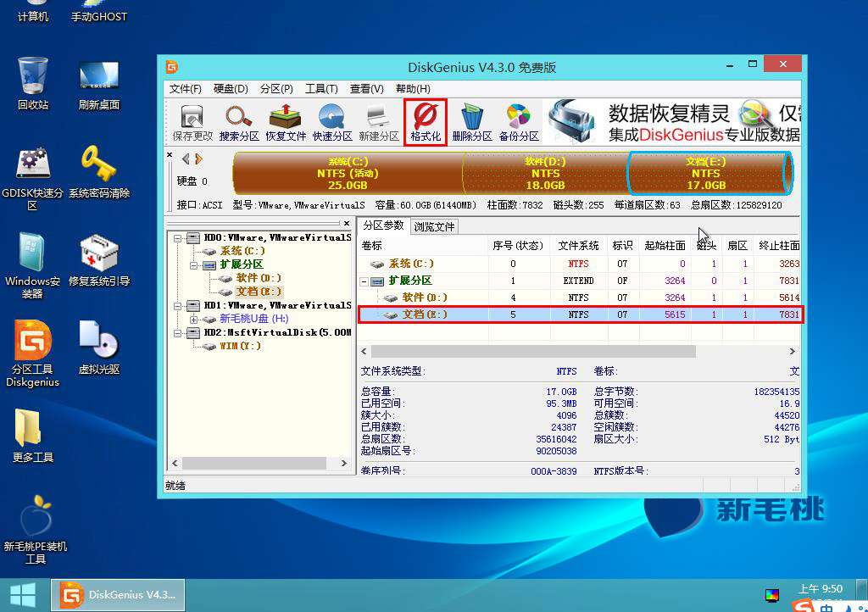Select 系统(C:) in left tree
The image size is (868, 612).
[242, 251]
